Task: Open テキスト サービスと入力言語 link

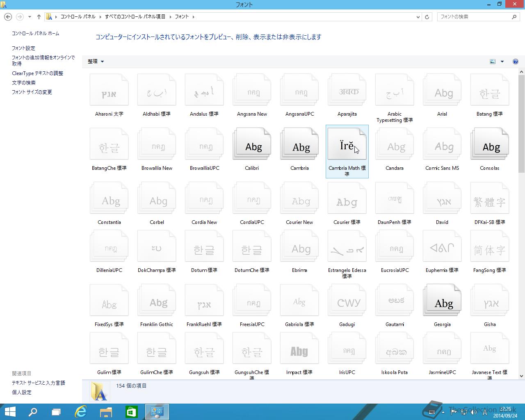Action: [x=39, y=383]
